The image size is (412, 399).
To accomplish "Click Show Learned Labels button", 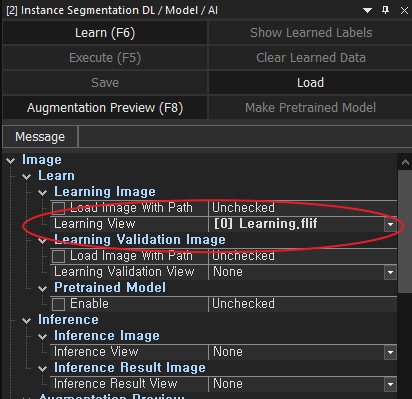I will click(311, 33).
